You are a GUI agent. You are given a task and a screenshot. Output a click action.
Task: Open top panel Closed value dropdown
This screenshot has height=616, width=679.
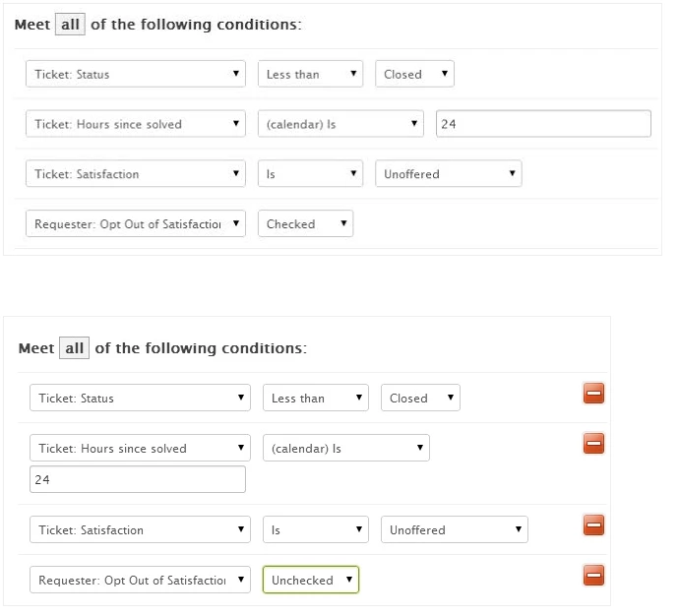(414, 74)
